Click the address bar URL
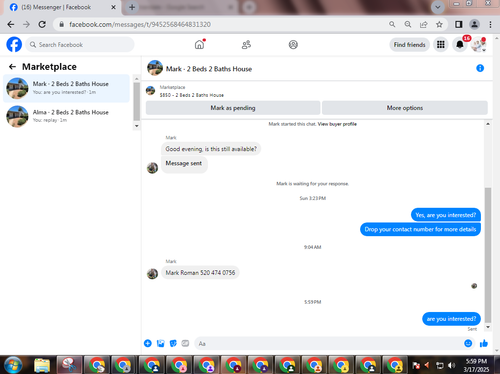Image resolution: width=500 pixels, height=374 pixels. [140, 24]
